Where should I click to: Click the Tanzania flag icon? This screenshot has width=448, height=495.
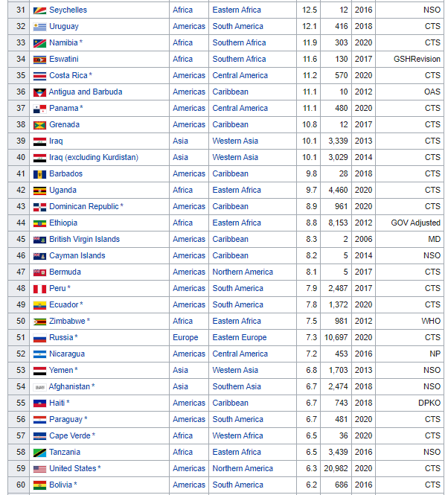pyautogui.click(x=39, y=453)
